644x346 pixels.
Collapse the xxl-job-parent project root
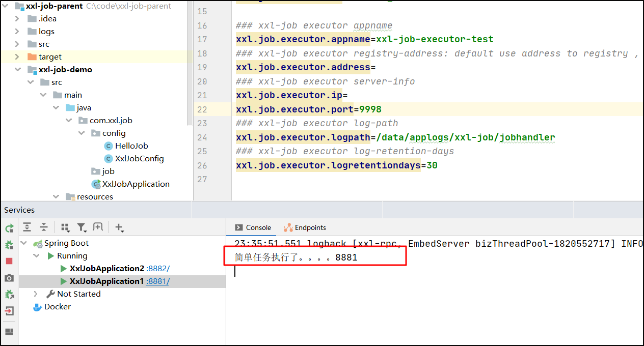point(6,6)
